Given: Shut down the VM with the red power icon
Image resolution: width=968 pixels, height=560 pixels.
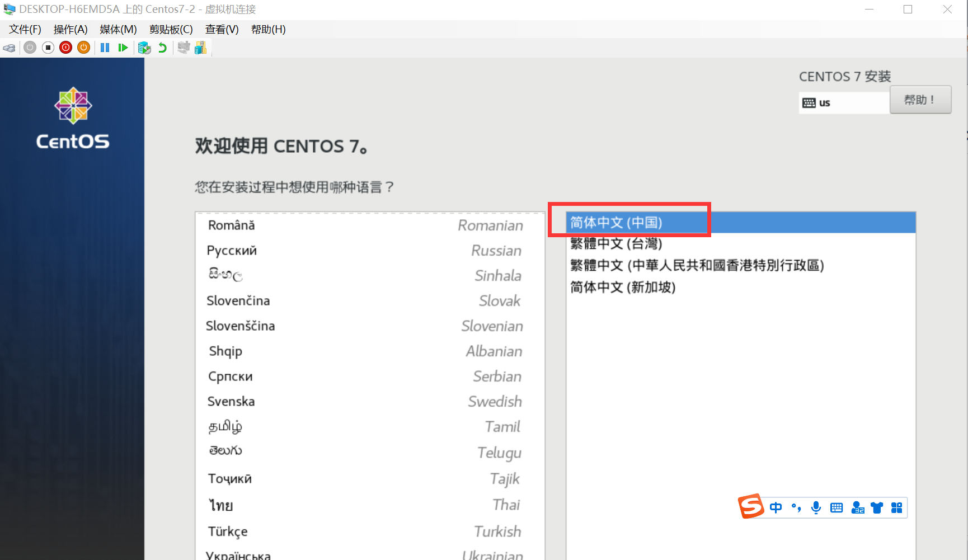Looking at the screenshot, I should point(66,48).
